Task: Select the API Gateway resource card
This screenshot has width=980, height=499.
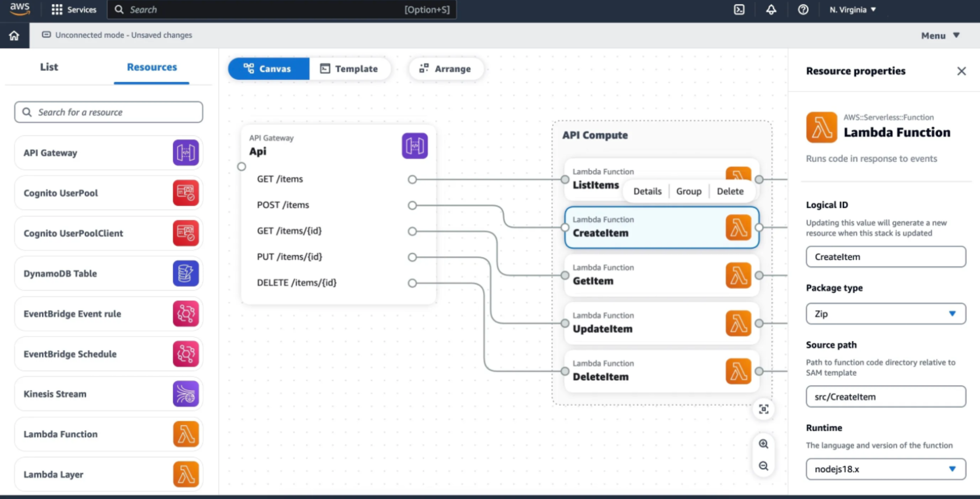Action: coord(108,153)
